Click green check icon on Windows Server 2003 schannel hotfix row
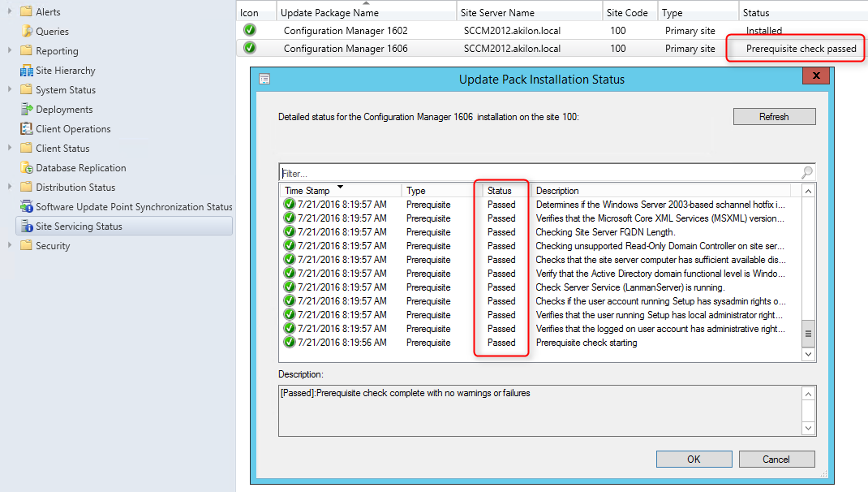This screenshot has height=492, width=868. point(289,204)
